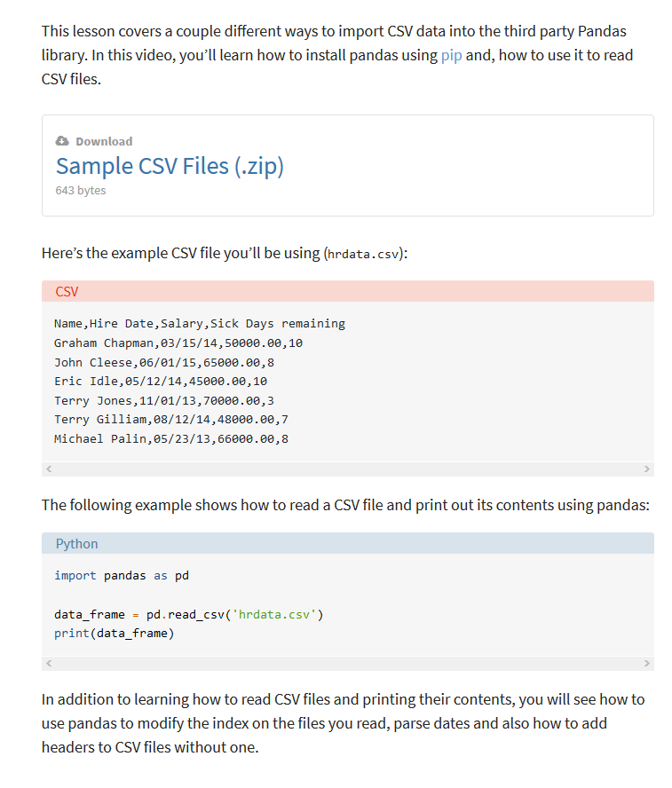Click the 643 bytes file size text
Viewport: 672px width, 788px height.
81,191
